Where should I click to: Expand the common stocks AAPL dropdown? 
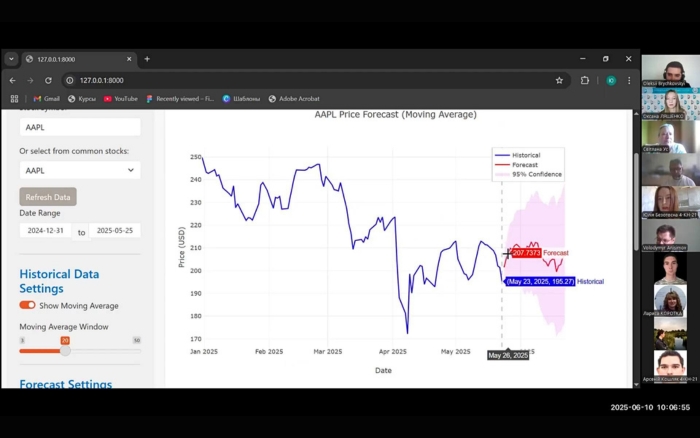point(79,171)
